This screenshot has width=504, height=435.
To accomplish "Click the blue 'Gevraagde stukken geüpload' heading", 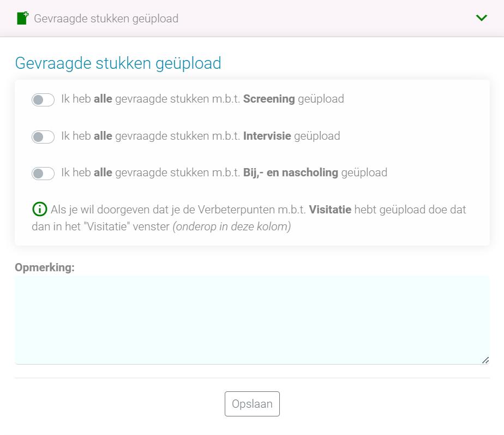I will click(118, 63).
